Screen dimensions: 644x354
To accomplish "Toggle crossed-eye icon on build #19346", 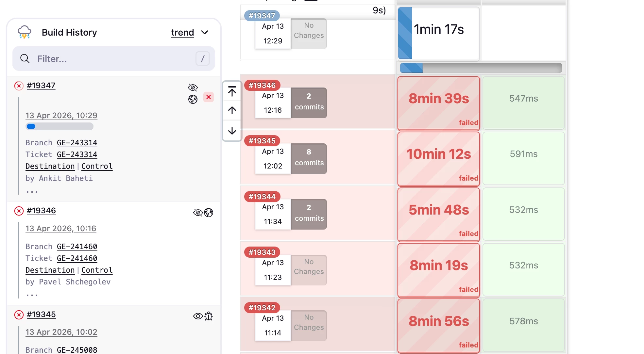I will [198, 213].
